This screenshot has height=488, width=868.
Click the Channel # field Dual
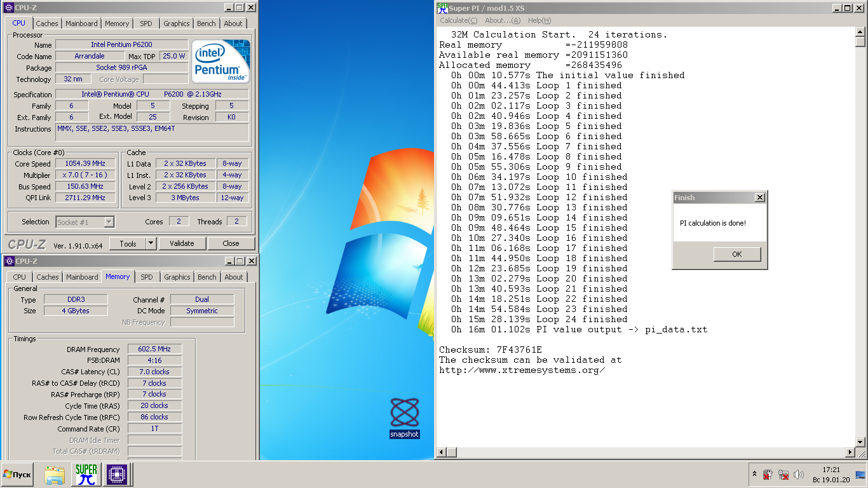(x=202, y=299)
